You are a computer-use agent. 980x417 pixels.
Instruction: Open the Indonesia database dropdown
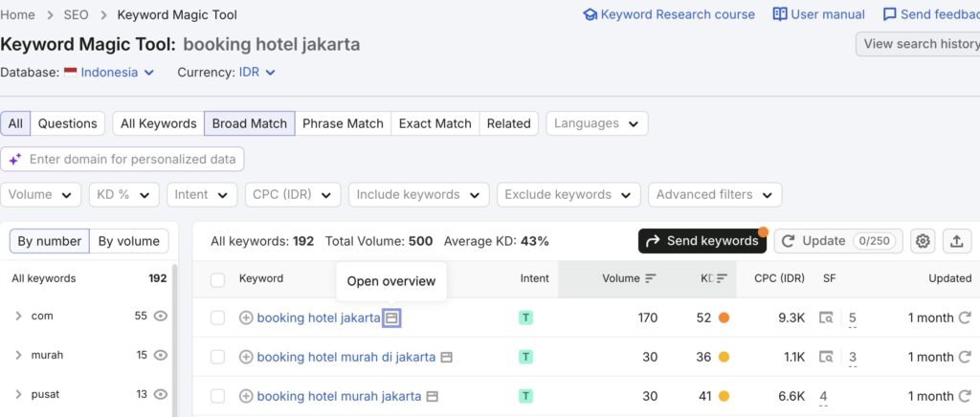click(x=109, y=73)
